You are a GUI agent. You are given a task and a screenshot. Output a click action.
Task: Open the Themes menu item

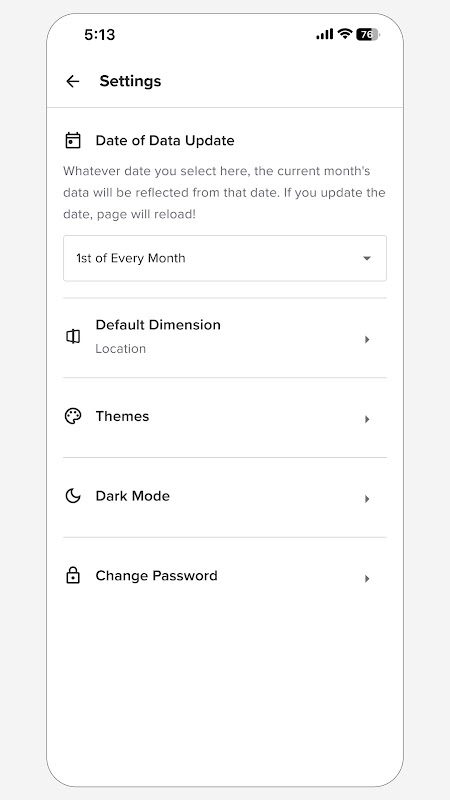(225, 418)
